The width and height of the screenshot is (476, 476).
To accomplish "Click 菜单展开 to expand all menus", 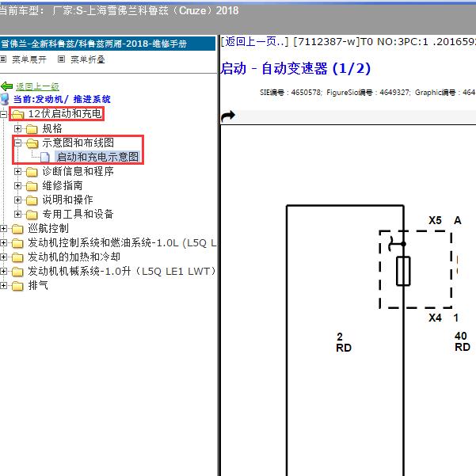I will pos(29,59).
